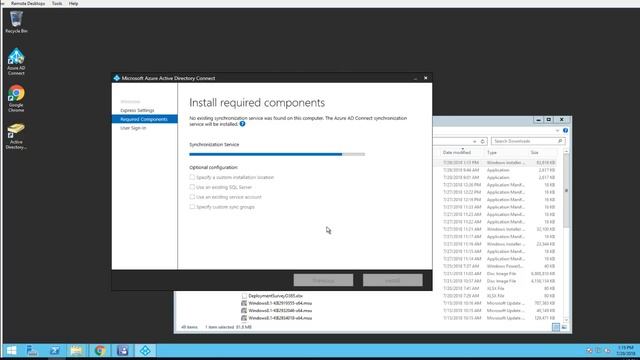Open File Explorer from the taskbar
This screenshot has height=360, width=640.
pos(77,350)
